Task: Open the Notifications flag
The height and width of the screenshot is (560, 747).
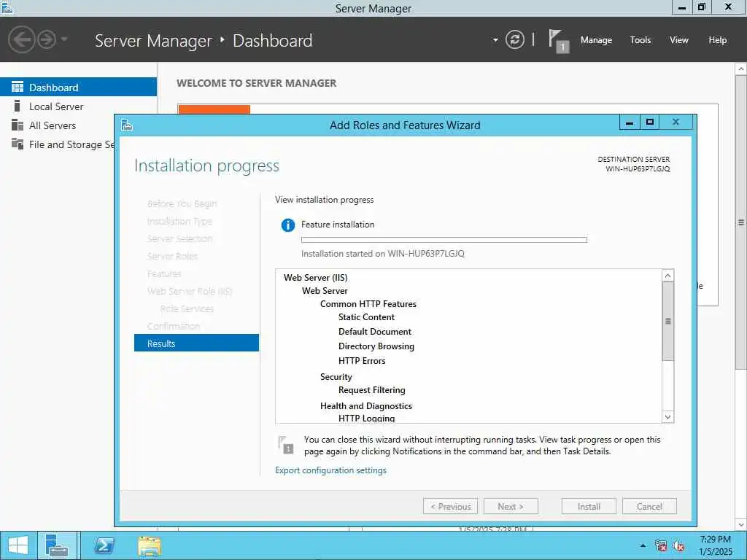Action: [558, 41]
